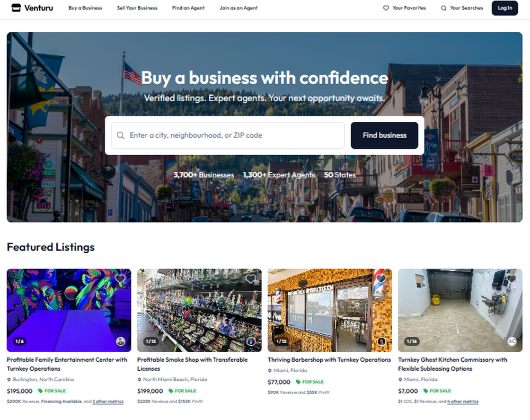530x420 pixels.
Task: Click the Ghost Kitchen's Miami location pin
Action: 400,379
